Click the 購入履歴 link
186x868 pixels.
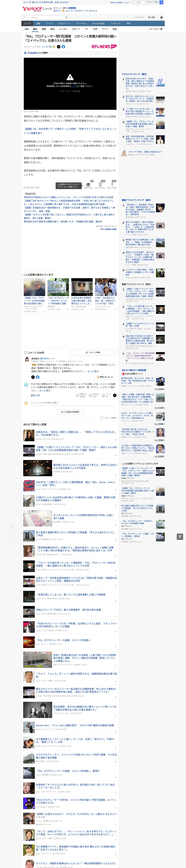coord(152,18)
